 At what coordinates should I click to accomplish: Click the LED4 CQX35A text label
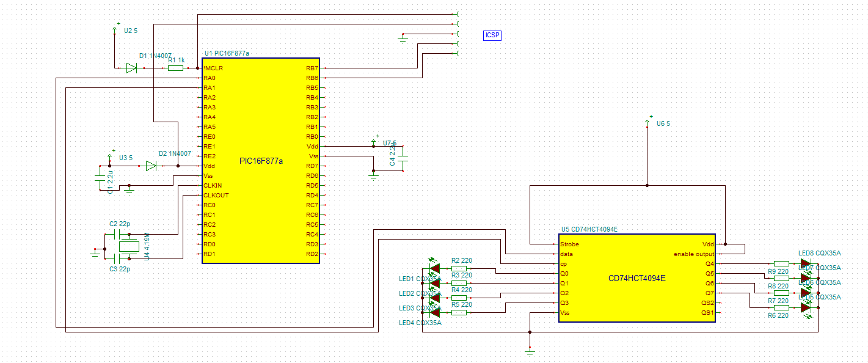tap(420, 323)
